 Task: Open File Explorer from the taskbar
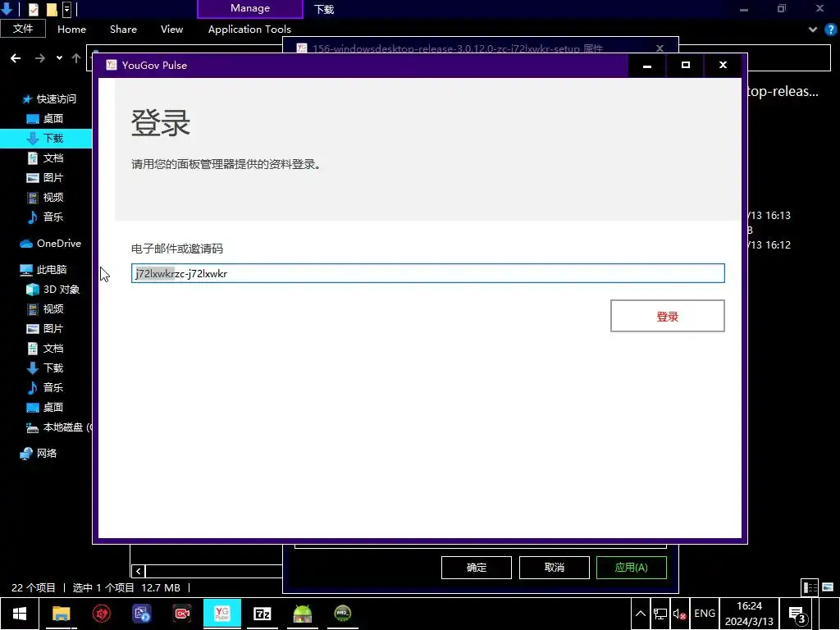tap(61, 614)
